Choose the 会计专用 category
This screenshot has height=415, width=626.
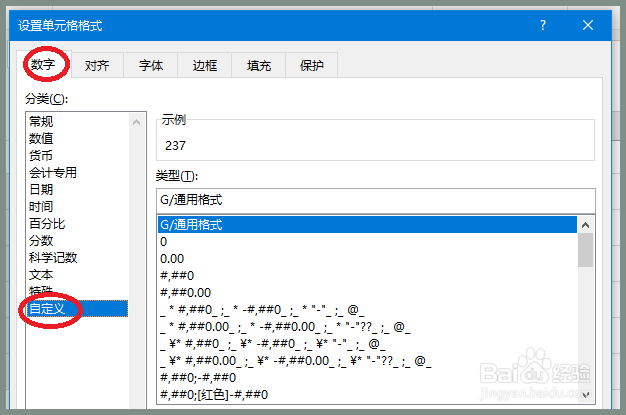tap(78, 173)
